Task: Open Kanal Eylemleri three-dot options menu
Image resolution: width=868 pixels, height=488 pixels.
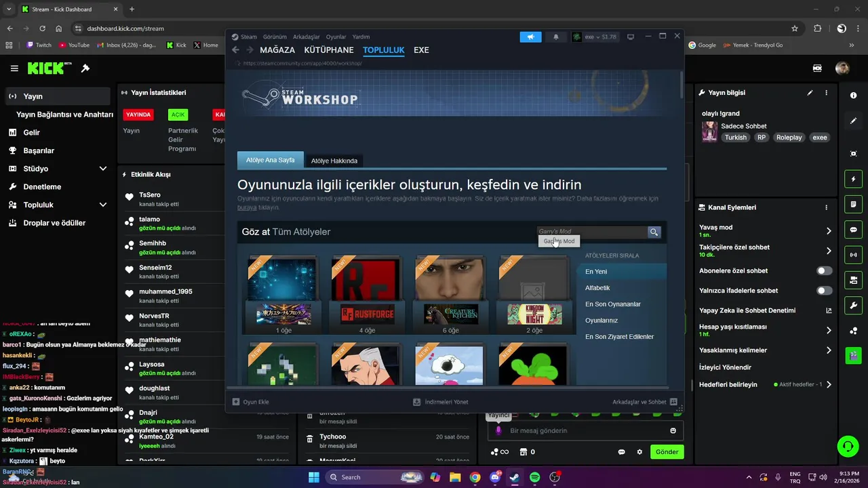Action: [x=826, y=207]
